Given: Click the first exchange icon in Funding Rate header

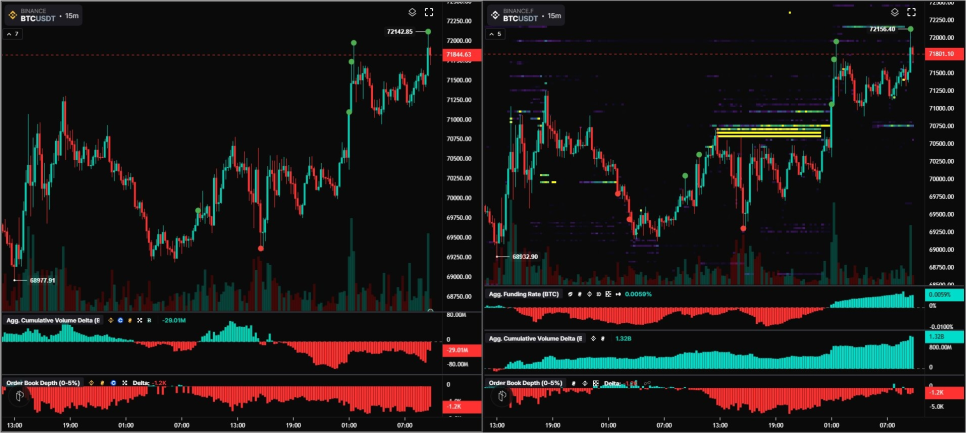Looking at the screenshot, I should click(x=570, y=294).
